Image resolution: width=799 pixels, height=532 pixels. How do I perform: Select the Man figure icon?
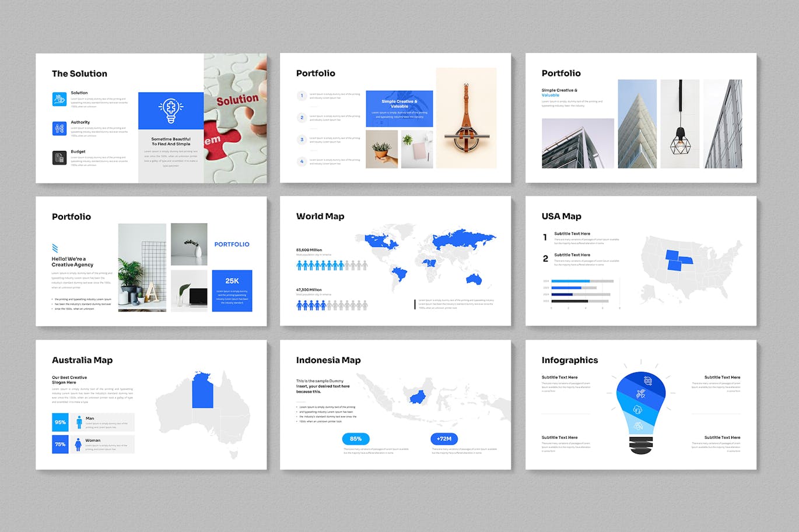79,422
